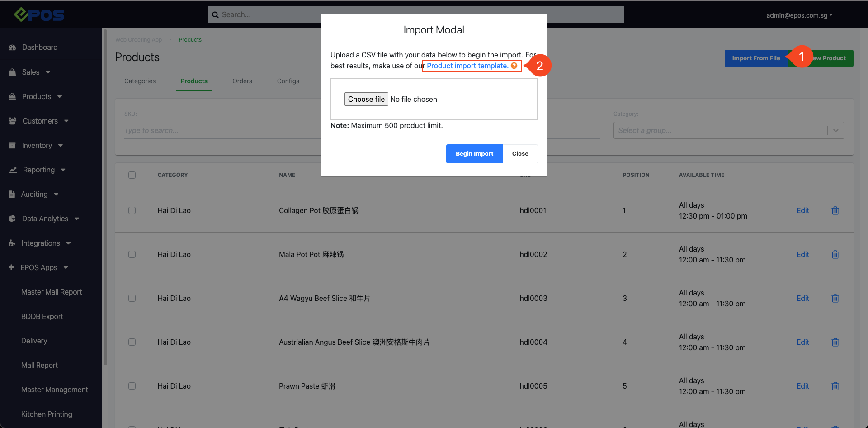The width and height of the screenshot is (868, 428).
Task: Delete the Mala Pot product via trash icon
Action: pyautogui.click(x=835, y=254)
